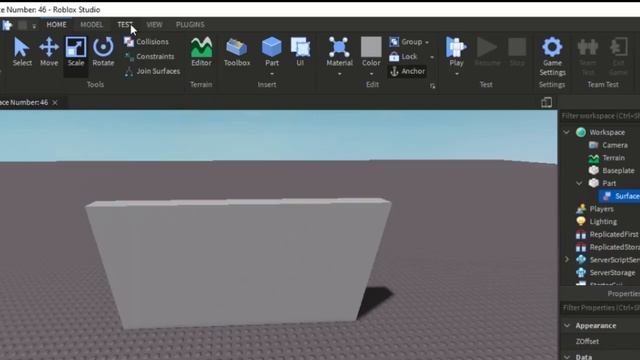Open the PLUGINS ribbon tab
This screenshot has height=360, width=640.
190,24
